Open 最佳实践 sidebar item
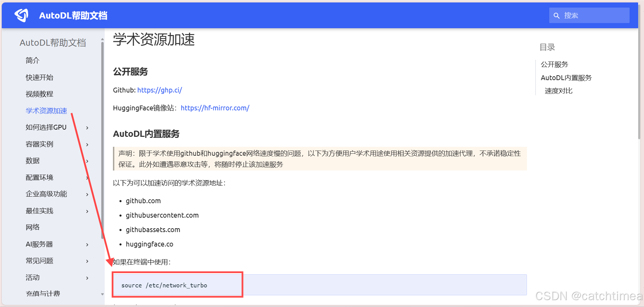Viewport: 644px width, 307px height. click(x=39, y=211)
